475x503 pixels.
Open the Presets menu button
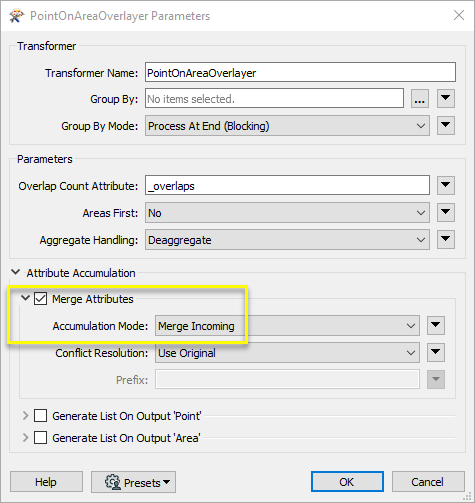click(x=133, y=482)
